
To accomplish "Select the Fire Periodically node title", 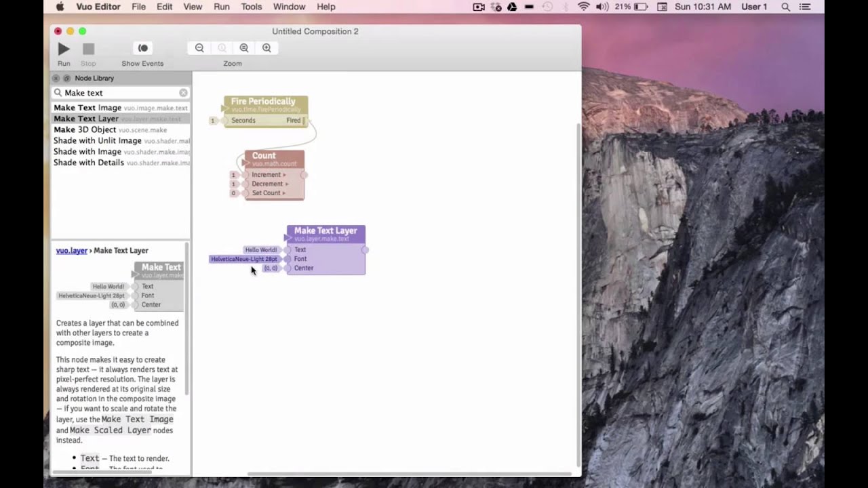I will pyautogui.click(x=263, y=102).
